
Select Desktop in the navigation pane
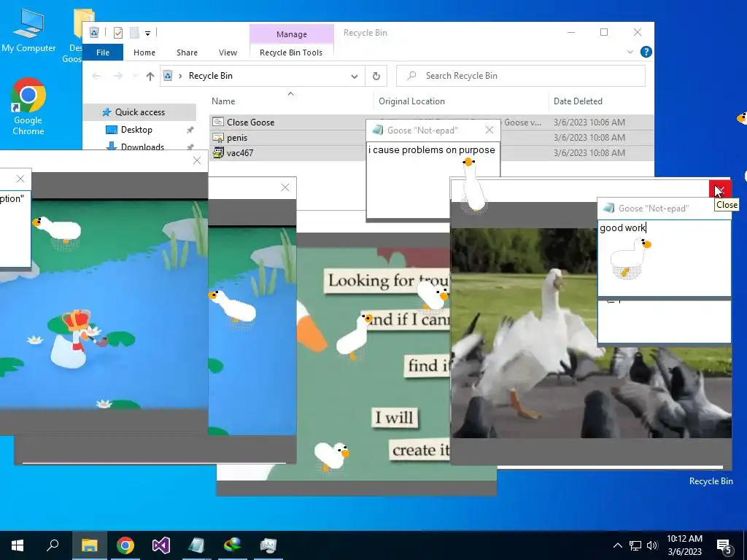[136, 130]
